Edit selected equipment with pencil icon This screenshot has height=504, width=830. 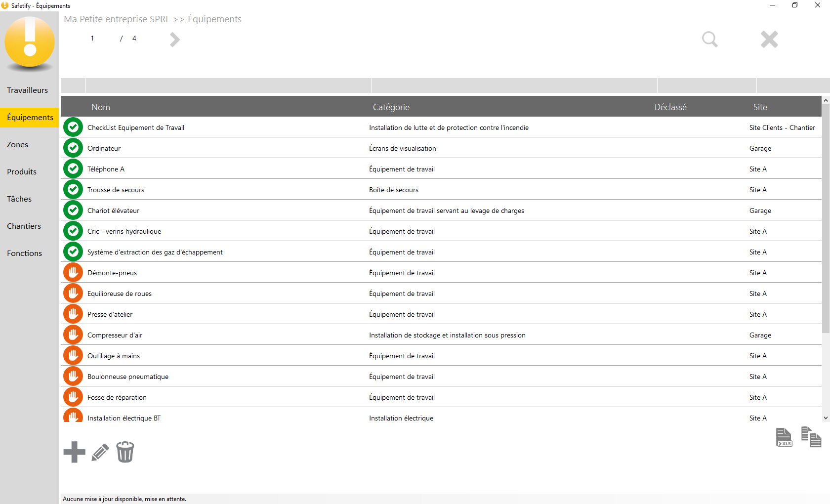tap(100, 452)
